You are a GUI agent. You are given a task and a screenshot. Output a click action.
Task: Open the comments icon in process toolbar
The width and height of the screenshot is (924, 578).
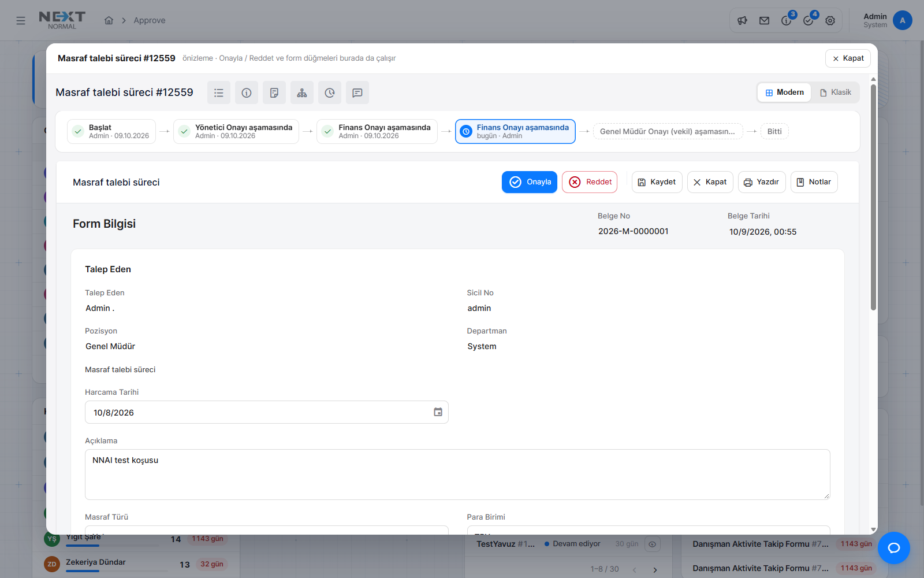[x=357, y=92]
